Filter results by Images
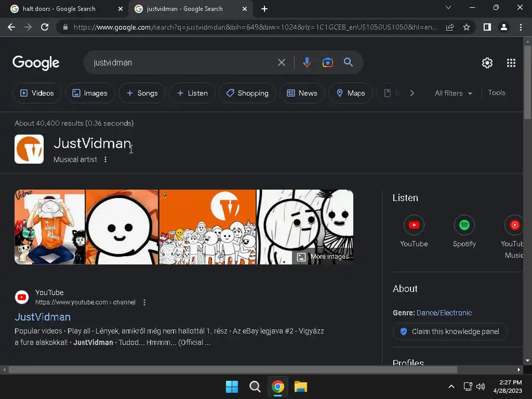 tap(90, 93)
